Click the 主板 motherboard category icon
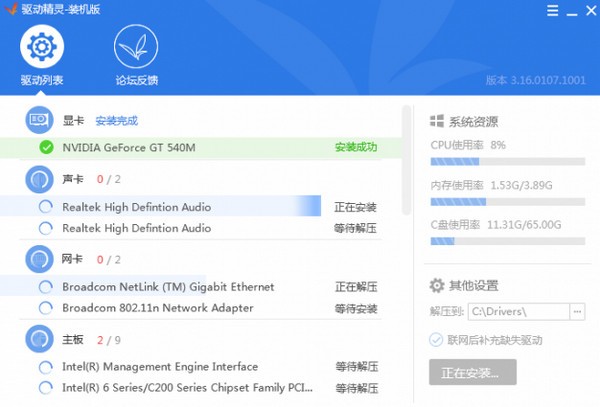 coord(40,338)
